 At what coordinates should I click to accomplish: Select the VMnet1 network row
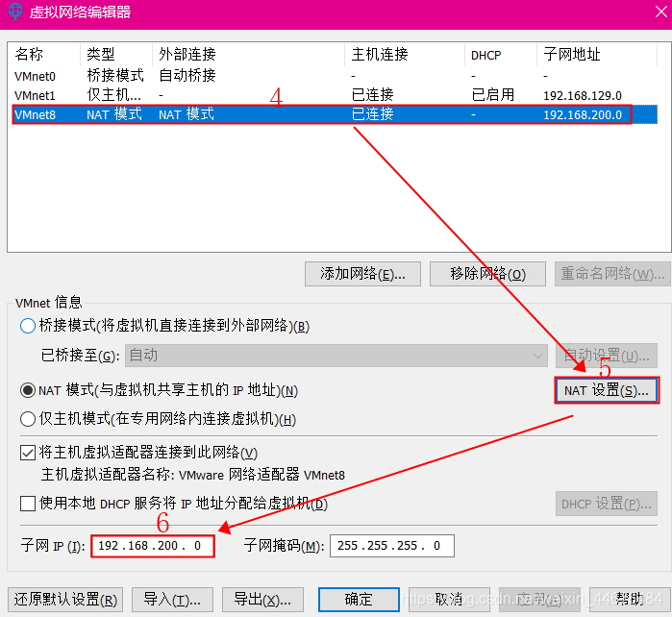click(x=335, y=95)
